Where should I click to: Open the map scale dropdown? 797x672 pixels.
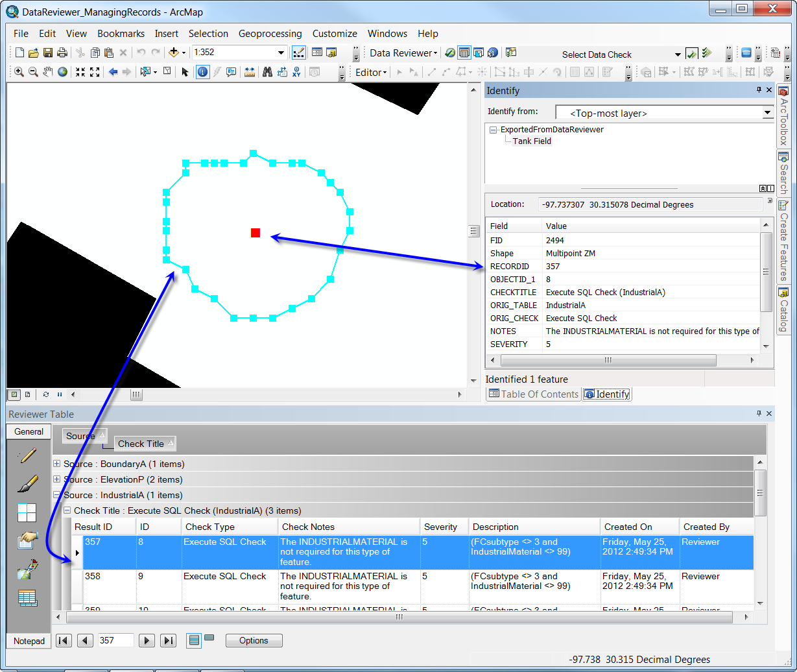point(281,53)
